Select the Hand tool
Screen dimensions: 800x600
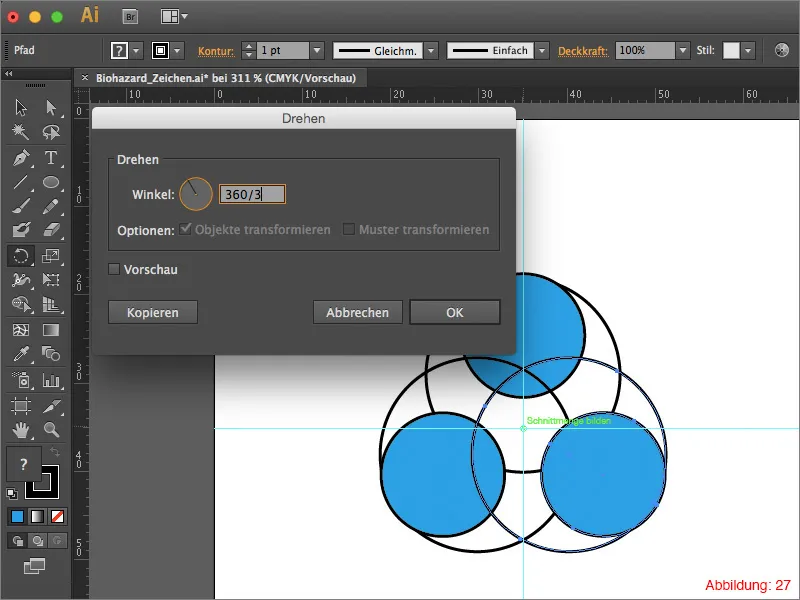(x=21, y=430)
